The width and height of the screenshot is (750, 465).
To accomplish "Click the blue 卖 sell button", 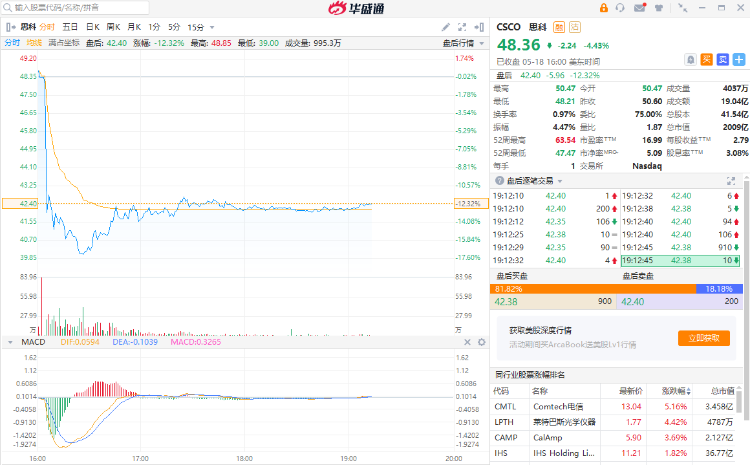I will click(x=723, y=60).
